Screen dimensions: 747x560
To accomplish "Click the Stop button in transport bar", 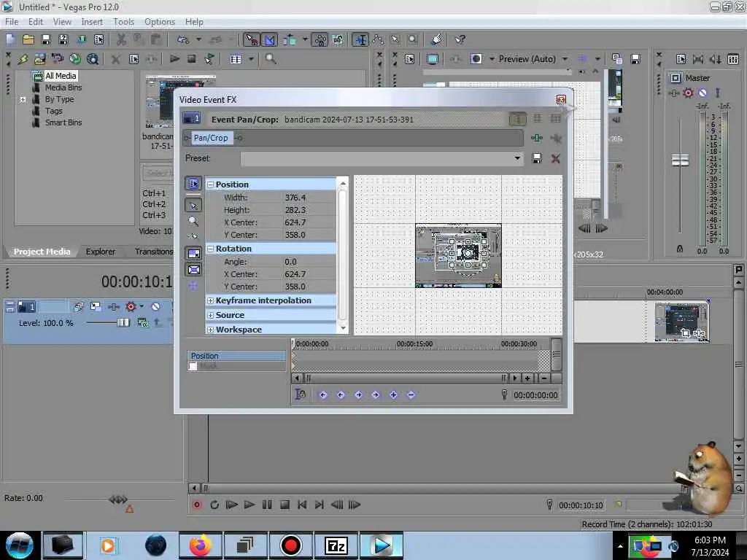I will [x=285, y=505].
